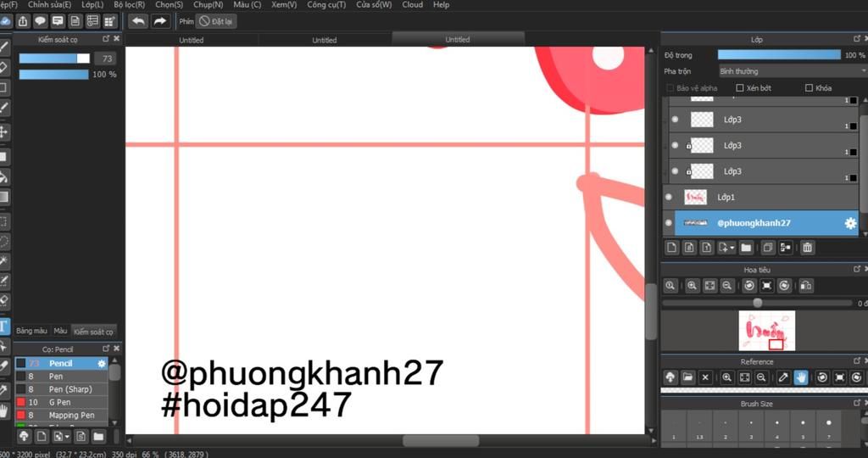Adjust the layer Độ trong opacity slider
This screenshot has width=868, height=458.
779,55
